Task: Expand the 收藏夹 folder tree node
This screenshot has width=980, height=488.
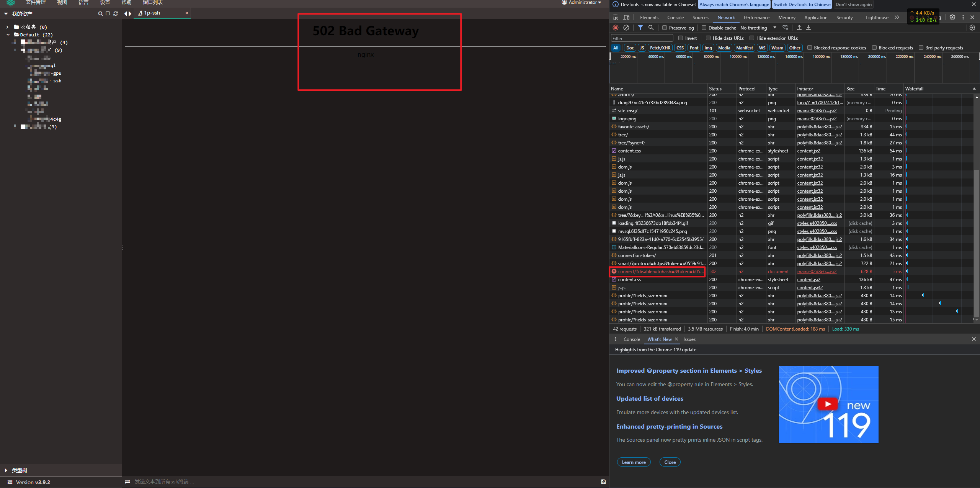Action: point(7,27)
